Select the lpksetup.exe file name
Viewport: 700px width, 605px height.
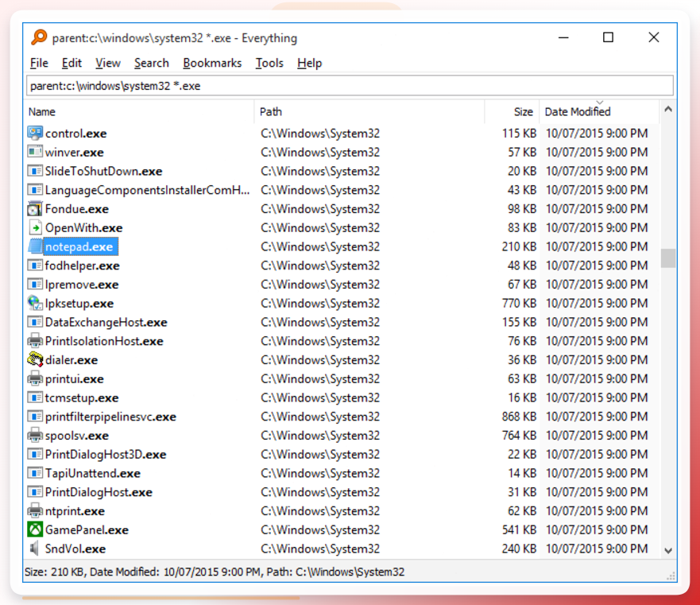point(79,304)
